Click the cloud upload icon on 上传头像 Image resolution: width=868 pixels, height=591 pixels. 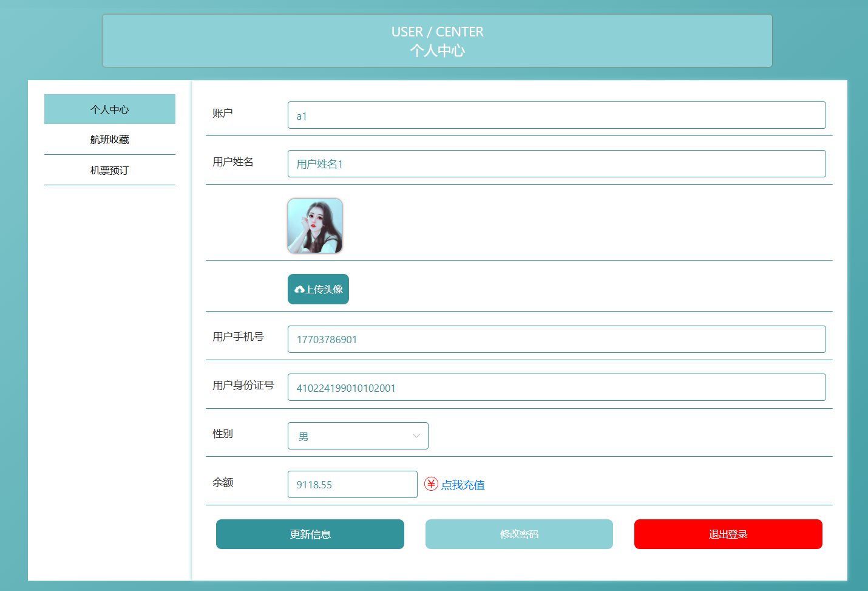299,290
